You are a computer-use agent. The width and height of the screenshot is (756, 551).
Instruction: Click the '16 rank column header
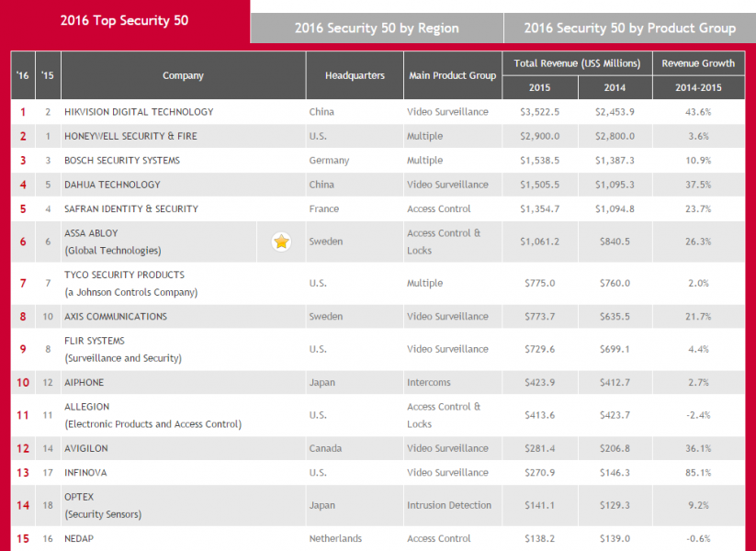pos(23,75)
